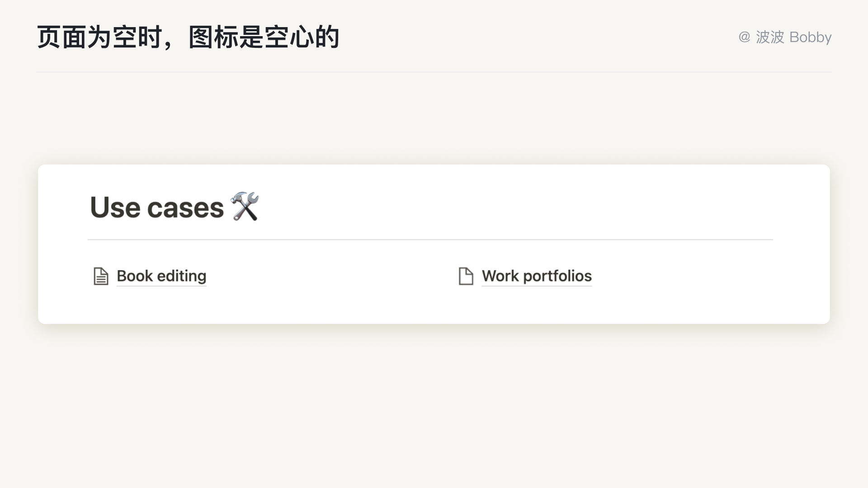Open the Work portfolios page link
The image size is (868, 488).
point(537,276)
